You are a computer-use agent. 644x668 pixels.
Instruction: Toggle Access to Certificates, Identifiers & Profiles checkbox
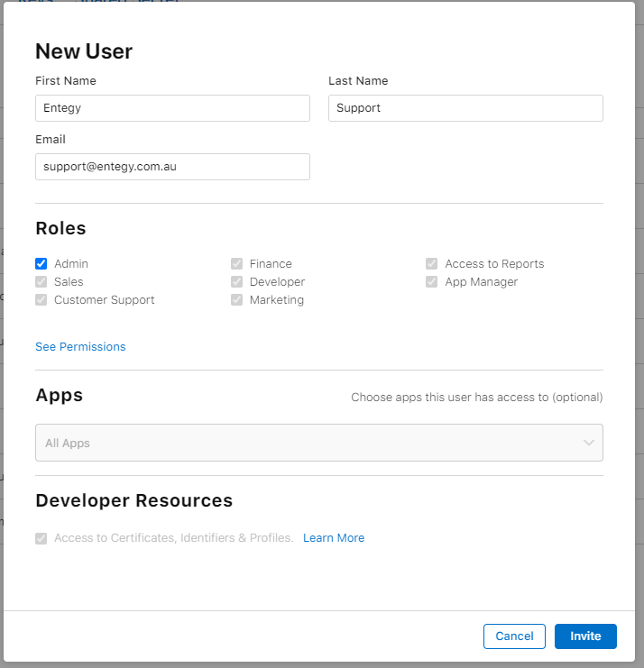pos(41,538)
